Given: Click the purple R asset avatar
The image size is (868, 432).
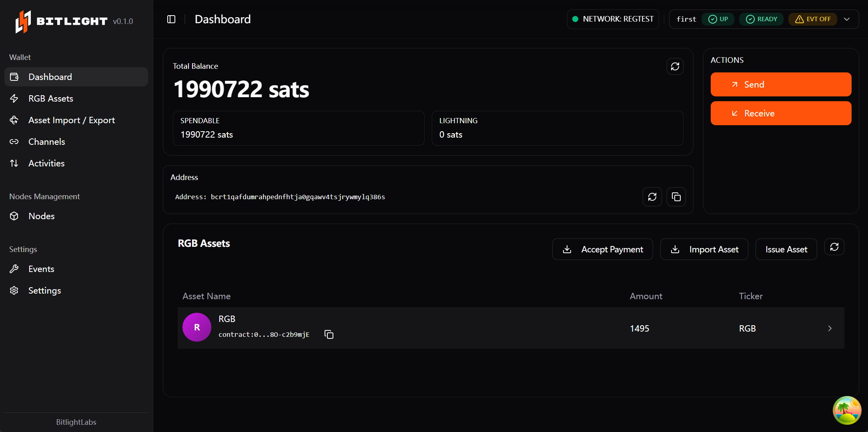Looking at the screenshot, I should 197,327.
